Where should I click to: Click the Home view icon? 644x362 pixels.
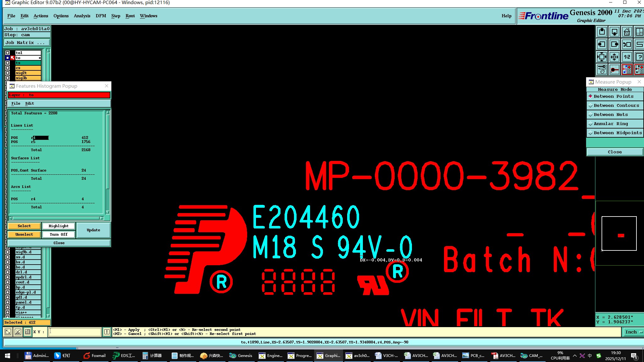click(627, 32)
